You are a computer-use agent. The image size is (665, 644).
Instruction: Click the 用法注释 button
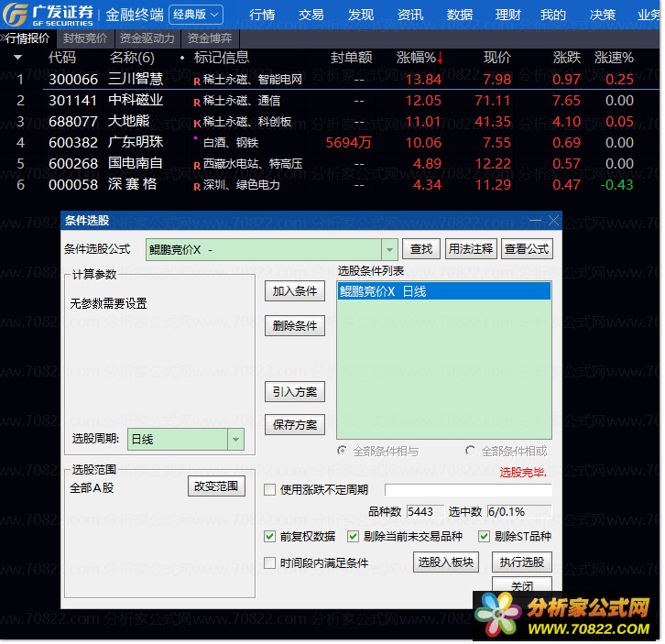tap(471, 249)
